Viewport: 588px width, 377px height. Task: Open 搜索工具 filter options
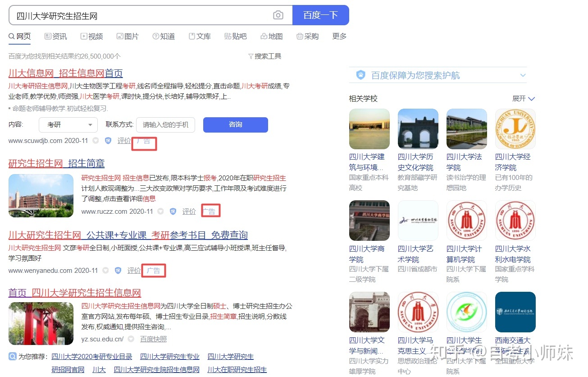click(x=264, y=56)
